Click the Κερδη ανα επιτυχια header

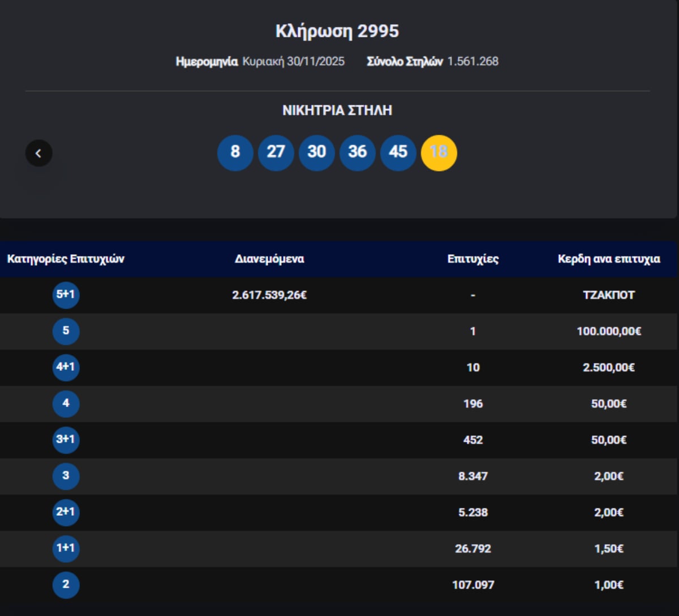tap(609, 259)
